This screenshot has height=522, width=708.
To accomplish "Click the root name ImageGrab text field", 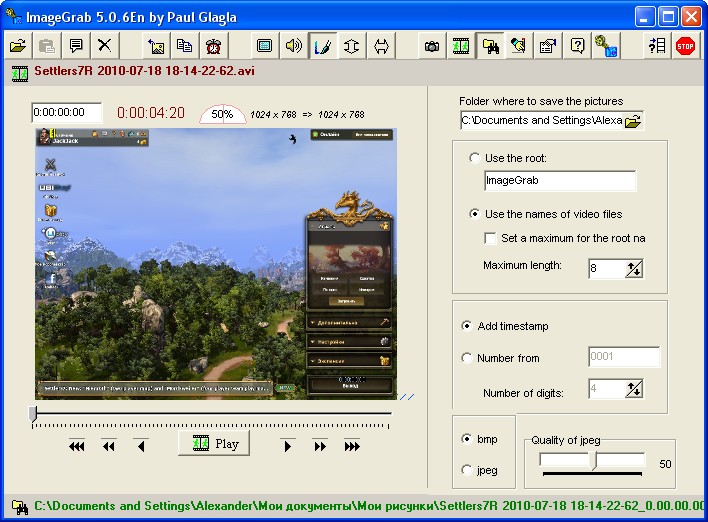I will (x=559, y=181).
